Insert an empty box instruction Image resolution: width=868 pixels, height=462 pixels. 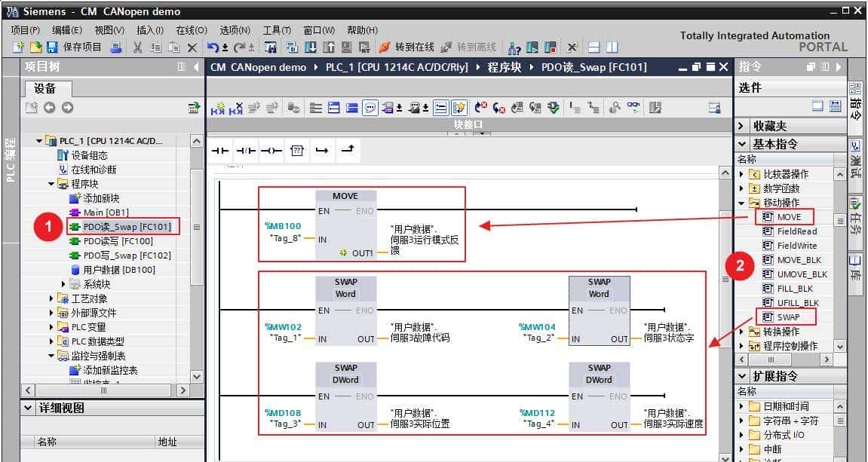click(x=297, y=151)
